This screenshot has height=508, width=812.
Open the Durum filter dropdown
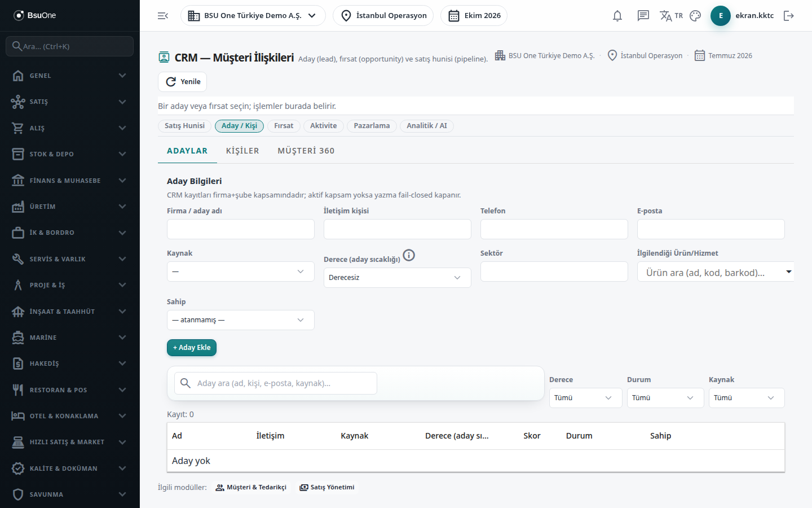click(665, 398)
